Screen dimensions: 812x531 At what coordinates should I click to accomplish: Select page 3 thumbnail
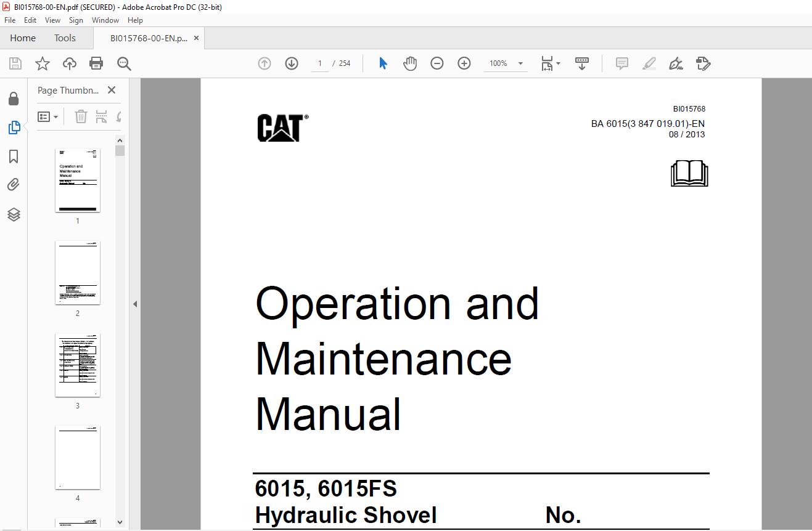pyautogui.click(x=78, y=365)
